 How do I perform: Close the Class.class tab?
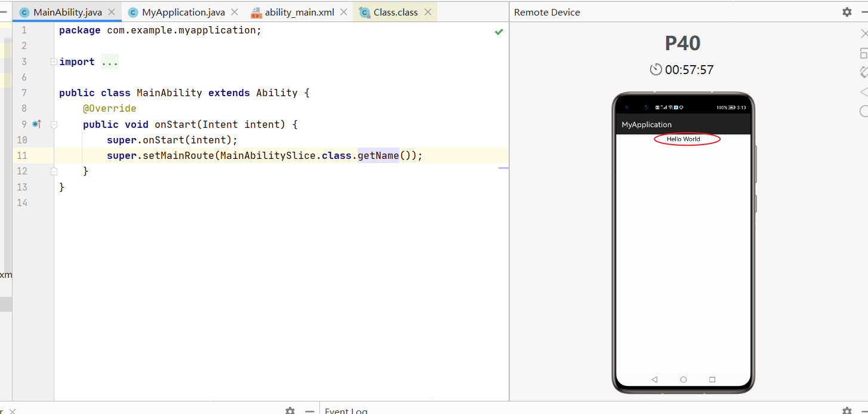click(x=427, y=12)
